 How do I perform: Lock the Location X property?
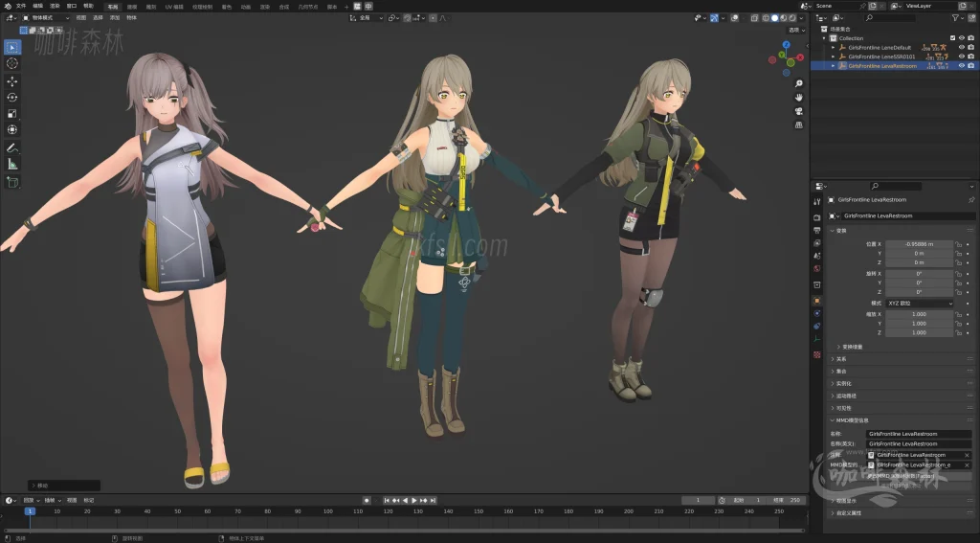coord(958,244)
